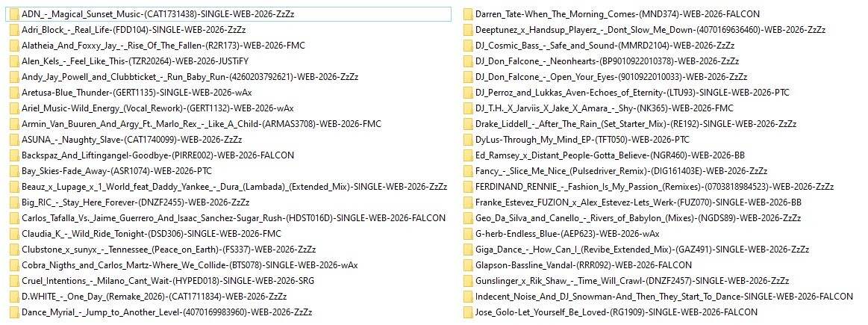Select folder name Dance_Myrial Jump_to_Another_Level

coord(168,312)
